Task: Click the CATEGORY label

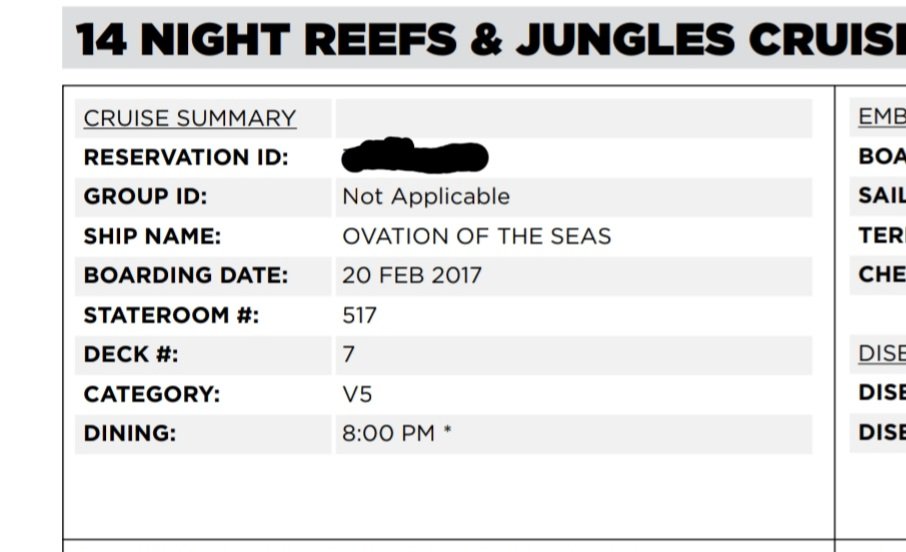Action: (151, 394)
